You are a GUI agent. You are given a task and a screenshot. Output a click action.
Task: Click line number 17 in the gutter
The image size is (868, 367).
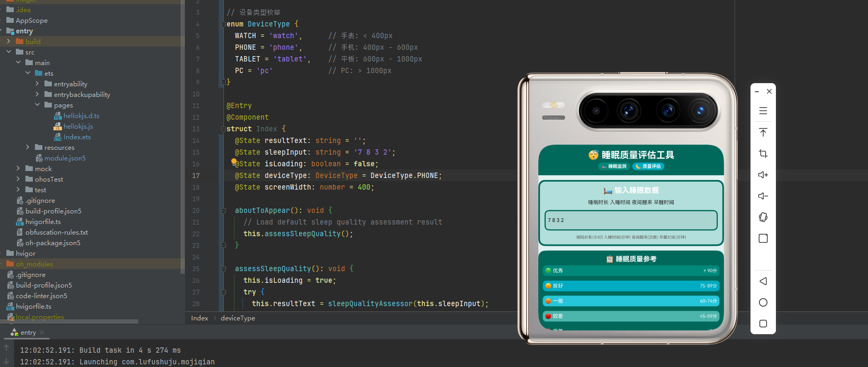pos(196,176)
